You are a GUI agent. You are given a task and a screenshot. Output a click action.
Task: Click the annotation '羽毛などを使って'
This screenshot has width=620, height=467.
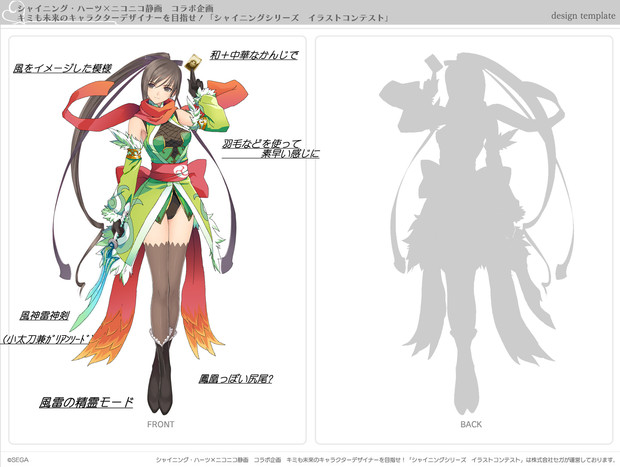point(261,144)
